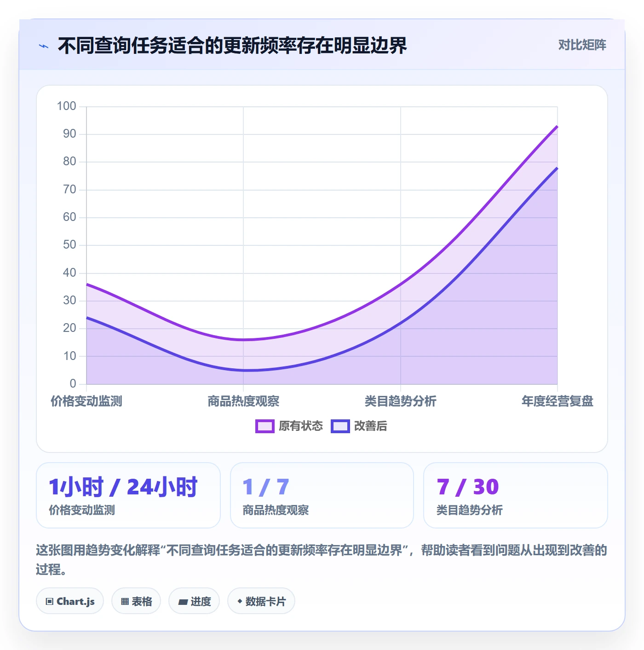Image resolution: width=644 pixels, height=650 pixels.
Task: Click the purple line's point at 商品热度观察
Action: pyautogui.click(x=243, y=340)
